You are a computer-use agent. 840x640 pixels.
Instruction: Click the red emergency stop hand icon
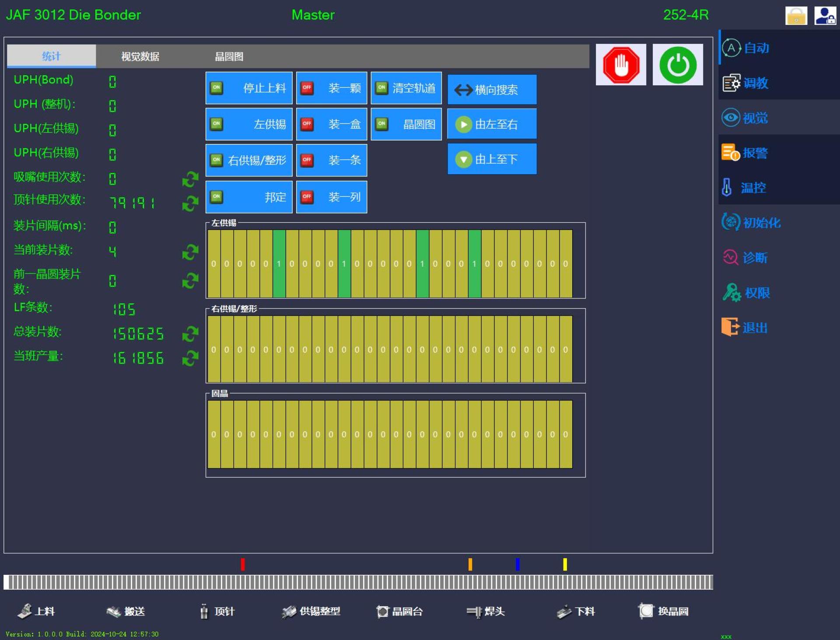[621, 65]
